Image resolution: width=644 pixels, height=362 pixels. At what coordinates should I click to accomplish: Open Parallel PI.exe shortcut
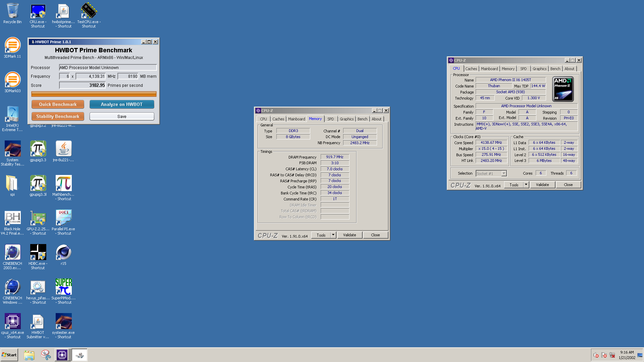pos(63,222)
